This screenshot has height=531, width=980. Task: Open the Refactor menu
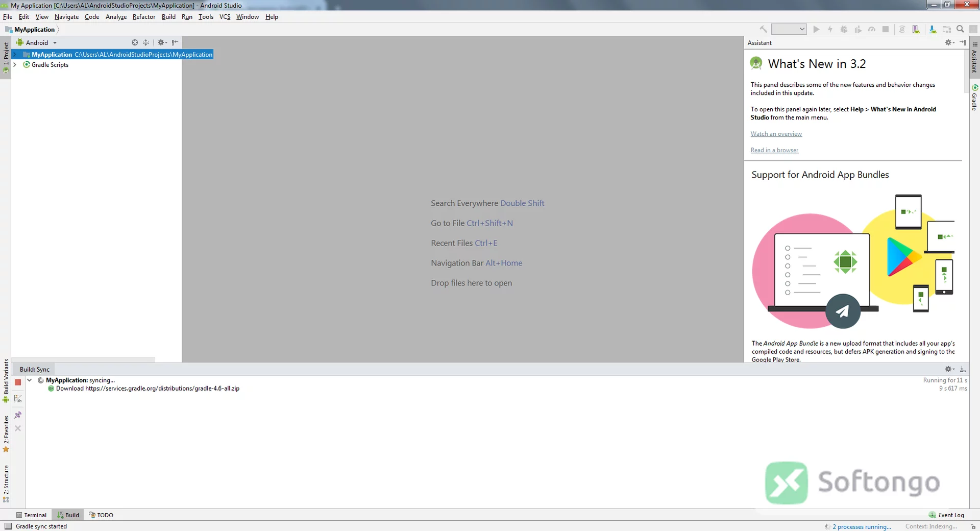pos(144,17)
